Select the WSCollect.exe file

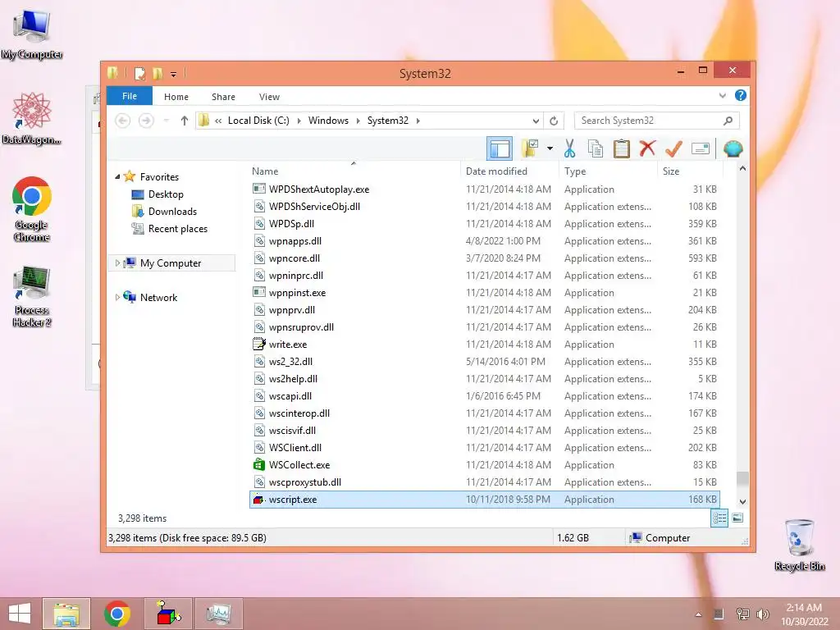pyautogui.click(x=484, y=464)
